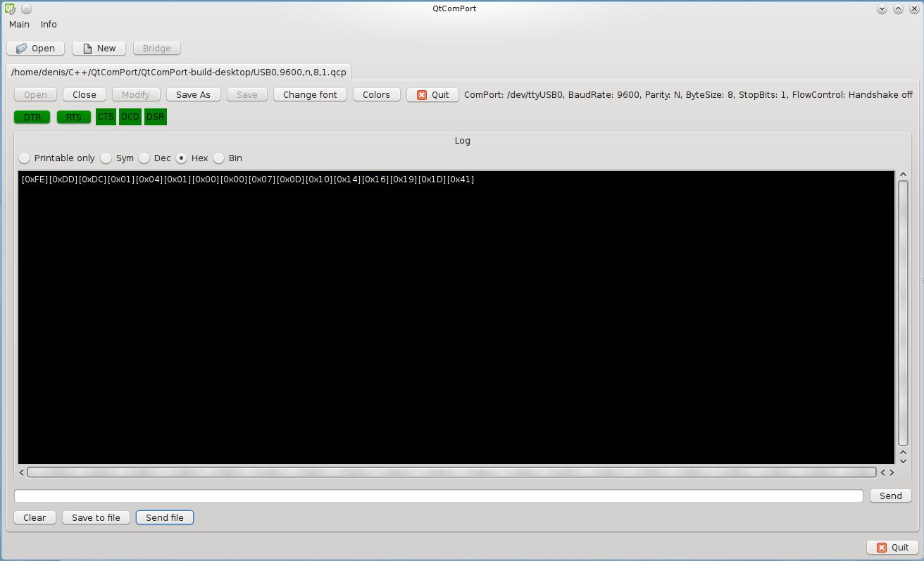This screenshot has width=924, height=561.
Task: Click the log scroll up arrow
Action: click(x=903, y=174)
